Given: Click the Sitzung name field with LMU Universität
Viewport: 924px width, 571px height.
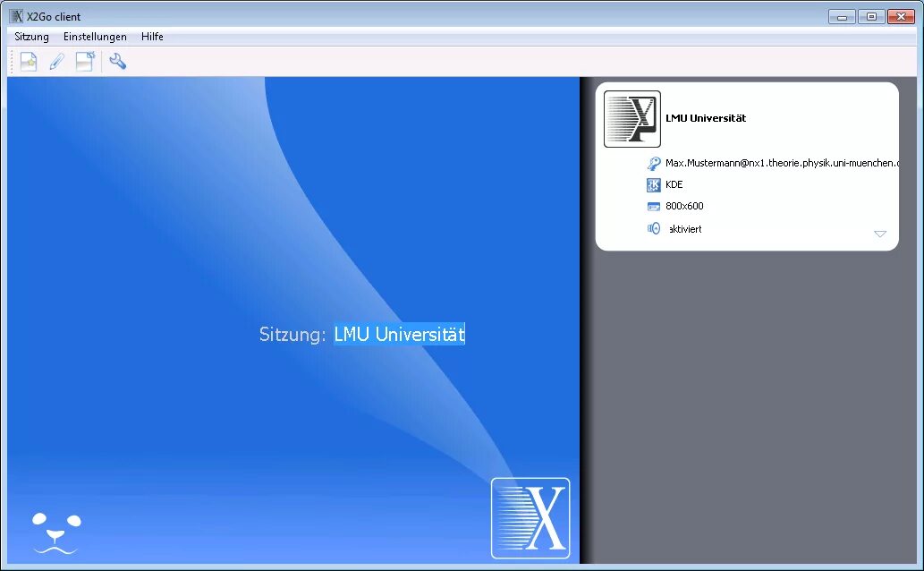Looking at the screenshot, I should (400, 334).
